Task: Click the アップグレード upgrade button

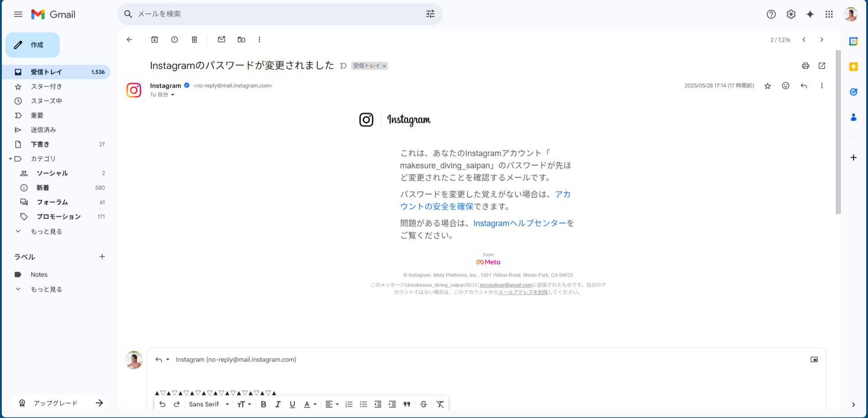Action: point(61,403)
